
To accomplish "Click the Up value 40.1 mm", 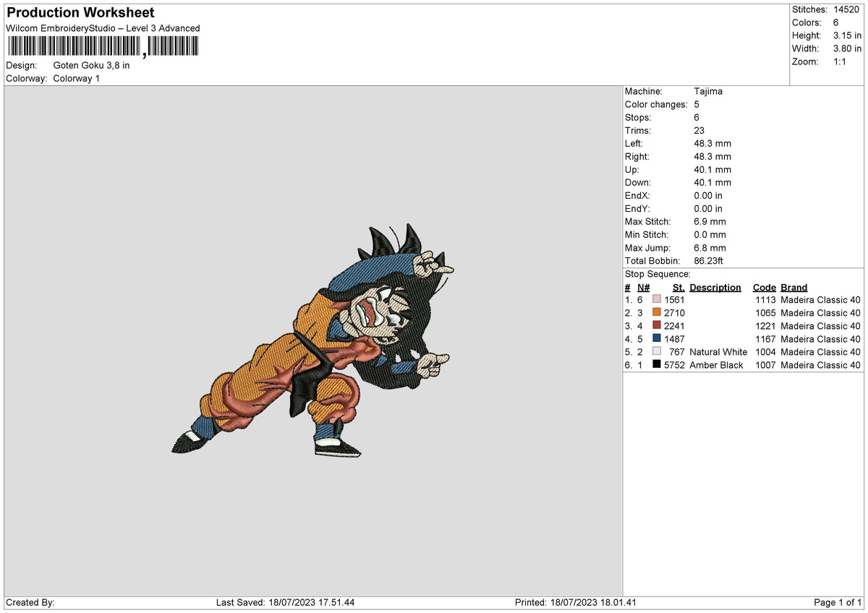I will 712,169.
